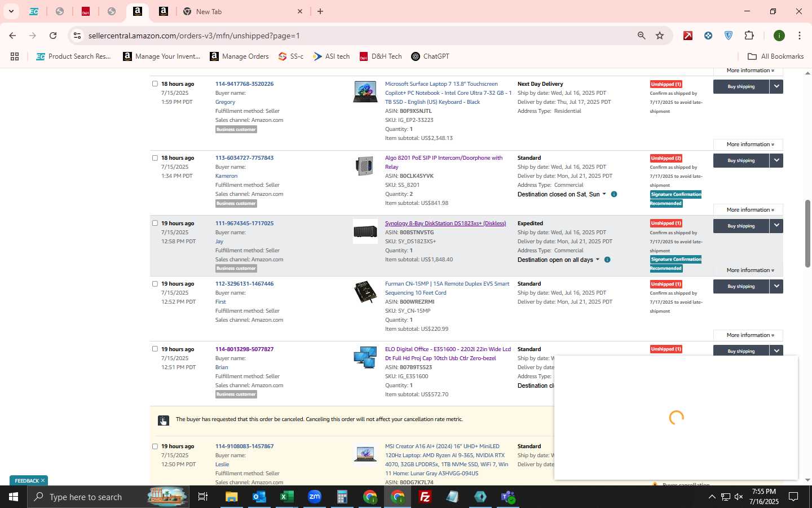Viewport: 812px width, 508px height.
Task: Open the Chrome profile avatar
Action: [x=779, y=36]
